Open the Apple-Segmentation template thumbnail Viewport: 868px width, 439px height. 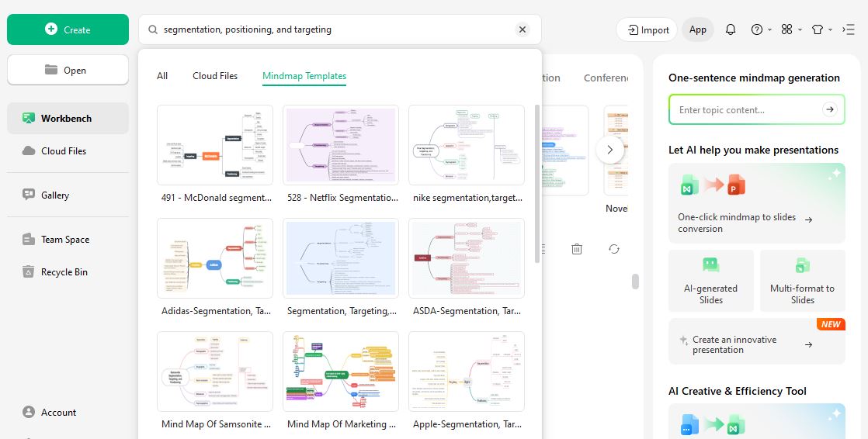[x=466, y=372]
